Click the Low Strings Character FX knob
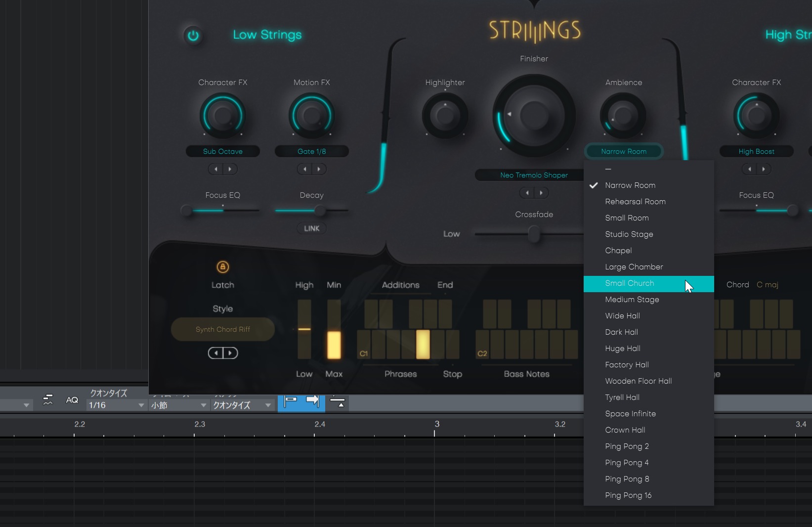The height and width of the screenshot is (527, 812). (223, 116)
